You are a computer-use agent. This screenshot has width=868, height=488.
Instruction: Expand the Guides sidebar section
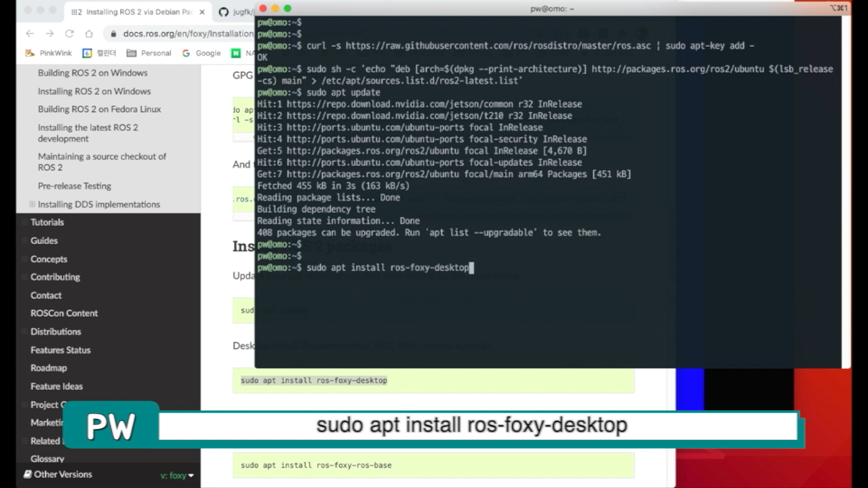[24, 241]
